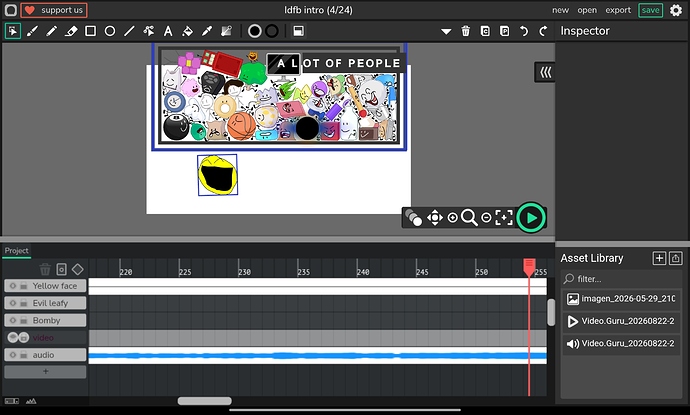Open the fill color picker

254,31
